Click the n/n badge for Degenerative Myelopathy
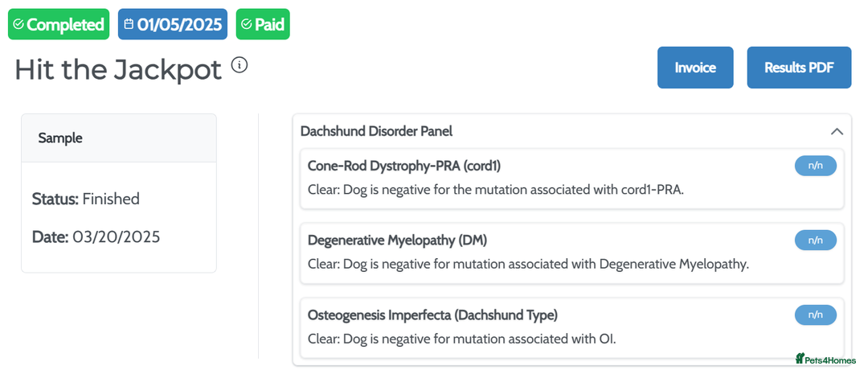 coord(816,240)
